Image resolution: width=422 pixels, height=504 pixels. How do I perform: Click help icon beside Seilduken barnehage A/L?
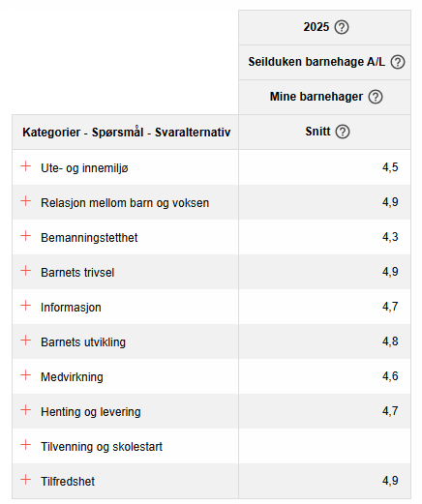click(398, 62)
